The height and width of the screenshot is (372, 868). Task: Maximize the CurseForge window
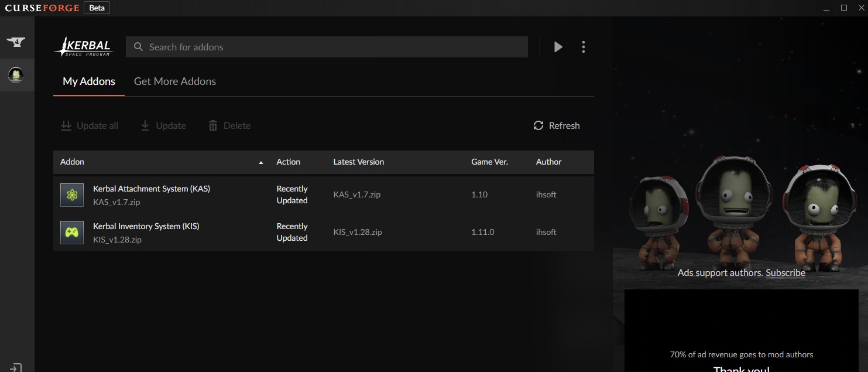[844, 8]
